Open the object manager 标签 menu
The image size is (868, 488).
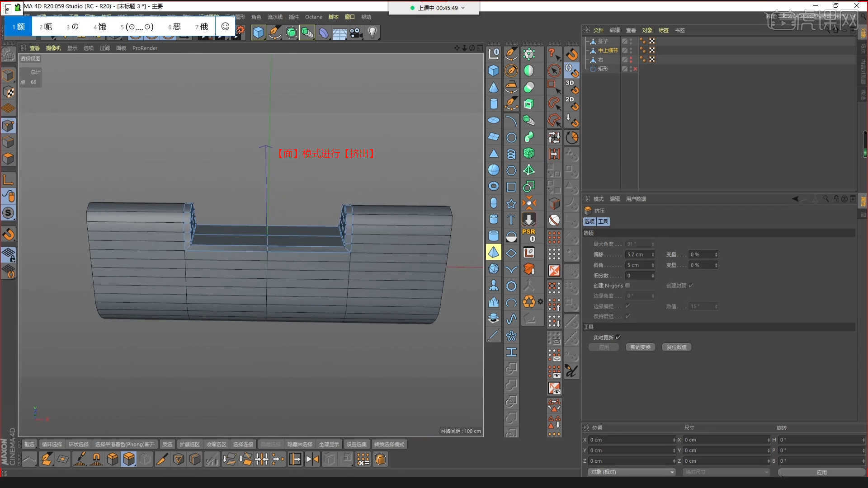coord(663,30)
